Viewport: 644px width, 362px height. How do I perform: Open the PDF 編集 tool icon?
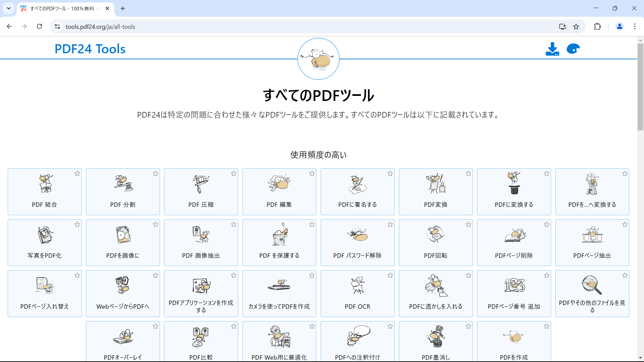(279, 184)
